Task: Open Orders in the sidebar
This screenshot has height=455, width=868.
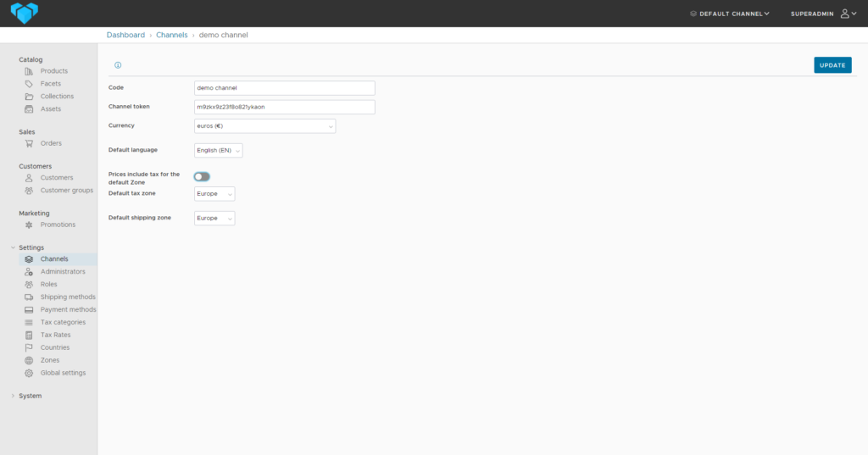Action: tap(51, 144)
